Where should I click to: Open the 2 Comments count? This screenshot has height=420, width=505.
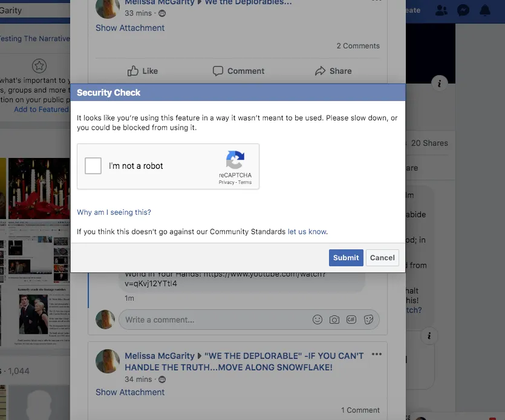tap(358, 46)
